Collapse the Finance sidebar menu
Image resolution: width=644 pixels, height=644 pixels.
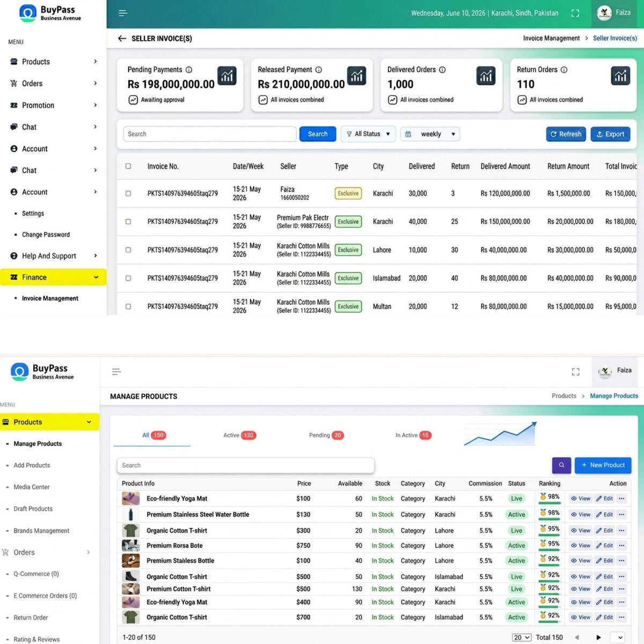[53, 277]
